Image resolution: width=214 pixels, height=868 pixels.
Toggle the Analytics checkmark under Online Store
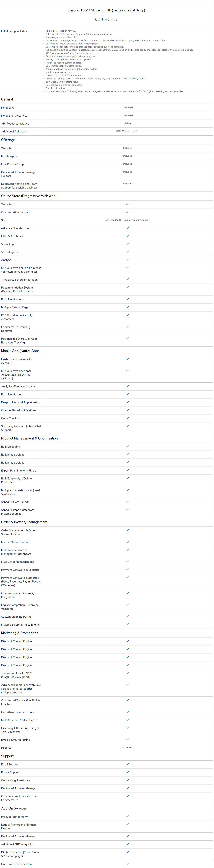[x=128, y=260]
